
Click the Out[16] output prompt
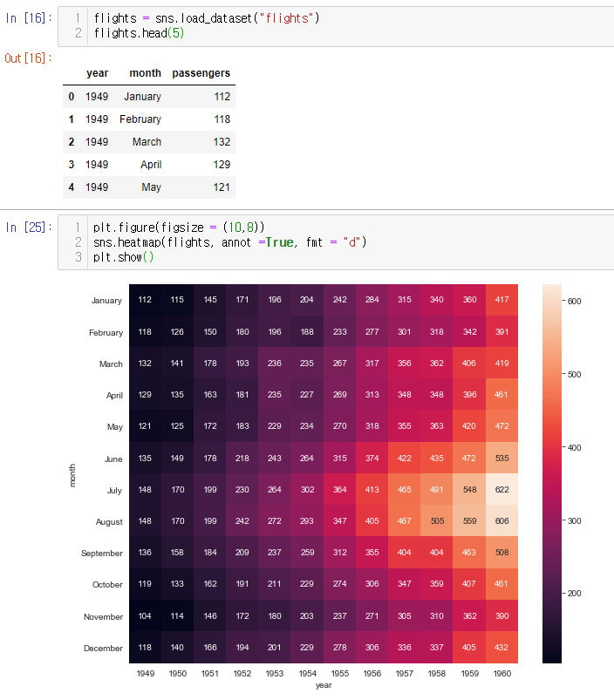click(27, 58)
